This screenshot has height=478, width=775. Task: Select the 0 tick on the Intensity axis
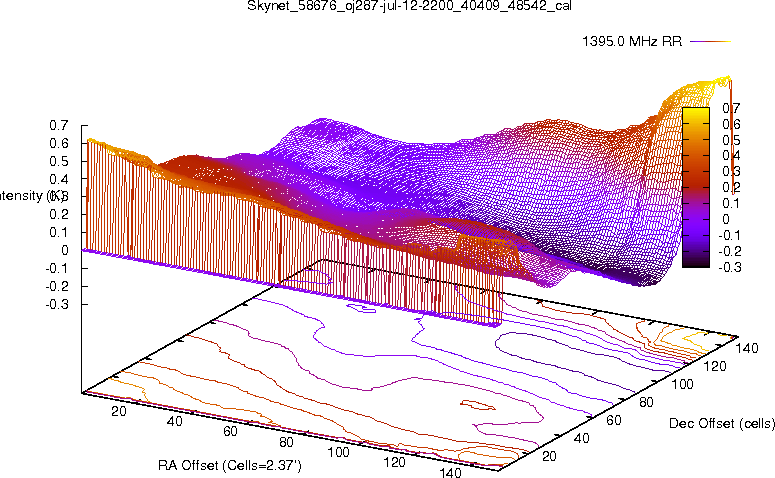[65, 251]
